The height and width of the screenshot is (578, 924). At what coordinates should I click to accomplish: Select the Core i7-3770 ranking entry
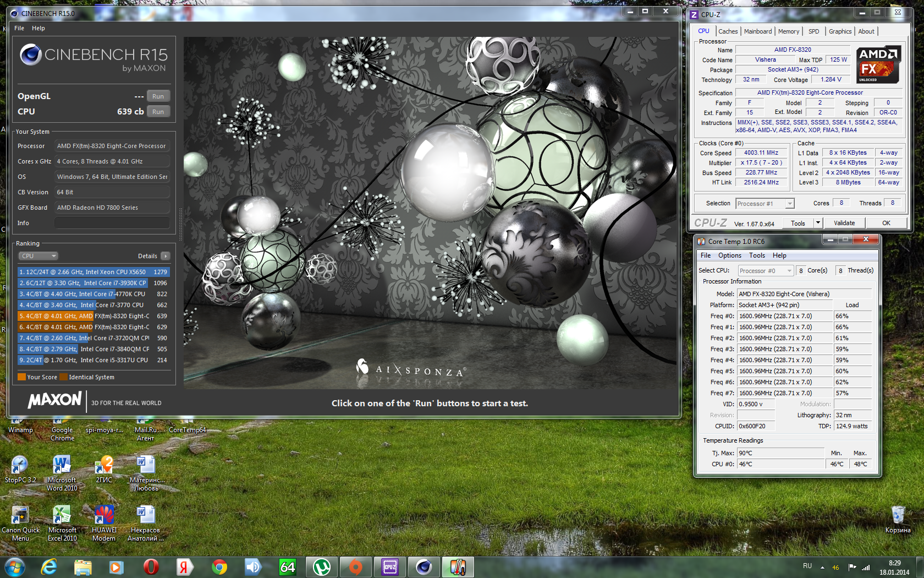tap(94, 305)
